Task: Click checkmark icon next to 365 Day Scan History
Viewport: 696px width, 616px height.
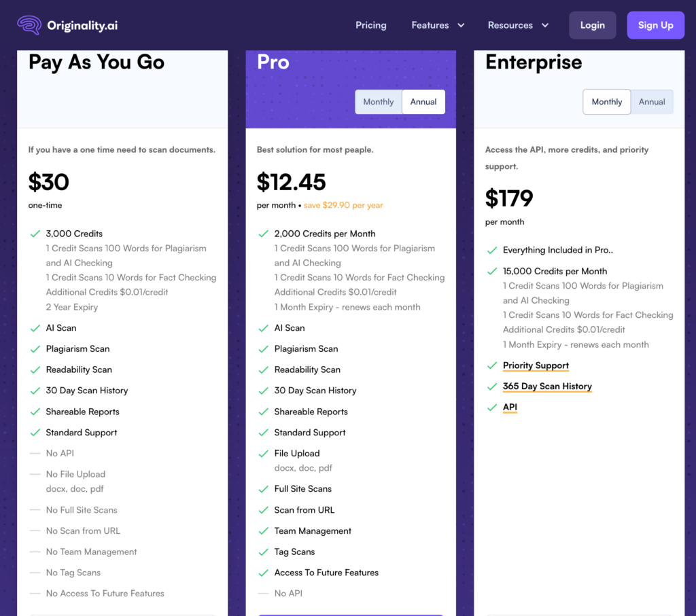Action: click(x=492, y=386)
